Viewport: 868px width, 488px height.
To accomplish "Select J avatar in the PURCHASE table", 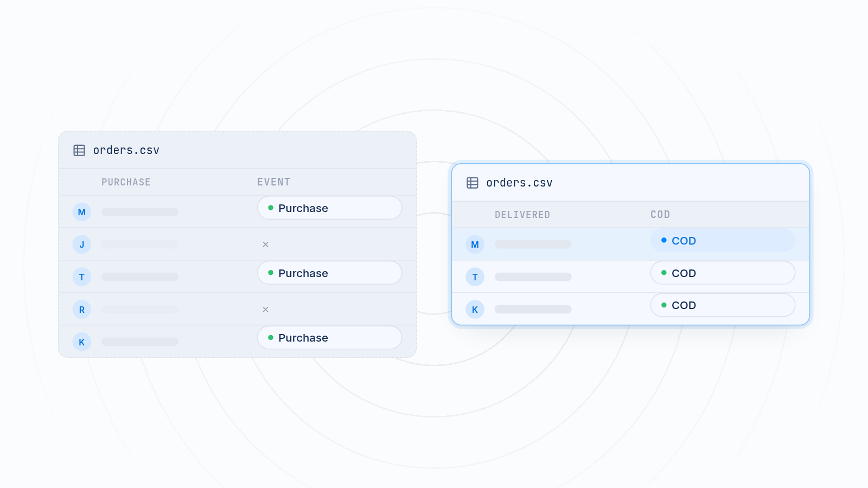I will point(82,245).
